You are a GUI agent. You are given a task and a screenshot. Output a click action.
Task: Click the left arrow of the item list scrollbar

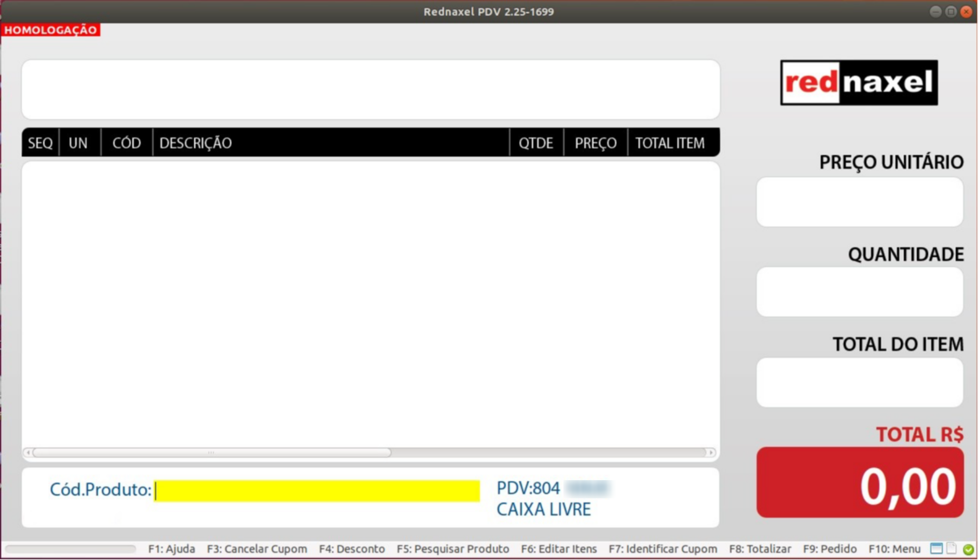pos(27,452)
